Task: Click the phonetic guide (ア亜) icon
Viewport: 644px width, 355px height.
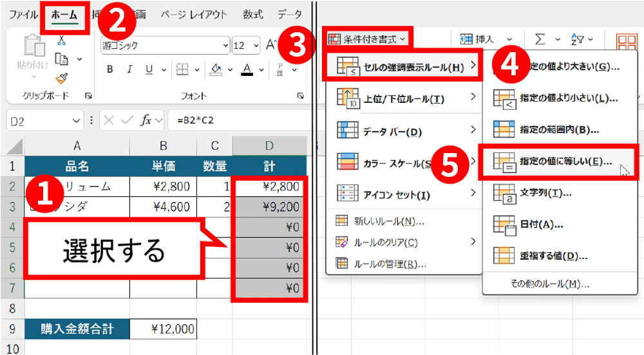Action: tap(280, 69)
